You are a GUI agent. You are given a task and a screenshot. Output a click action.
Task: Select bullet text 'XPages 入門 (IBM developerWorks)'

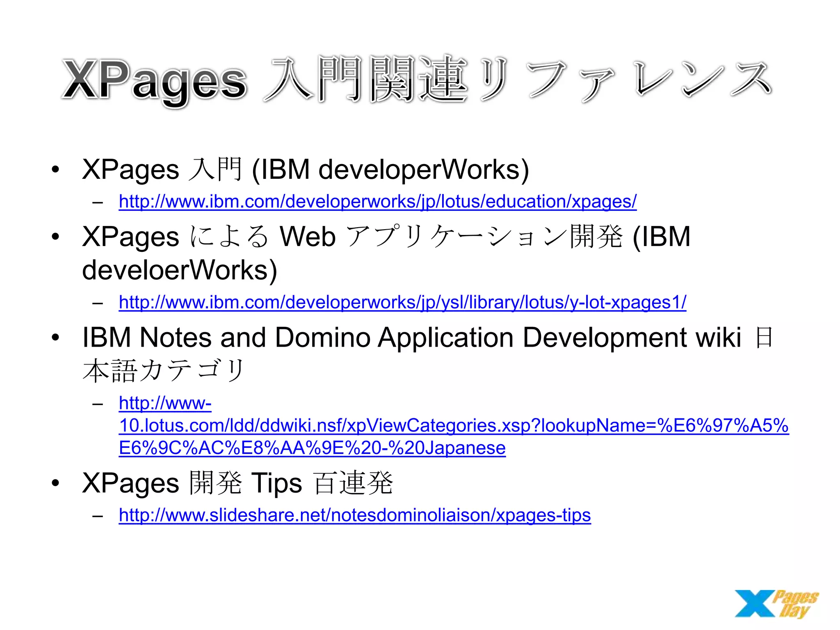pyautogui.click(x=306, y=169)
